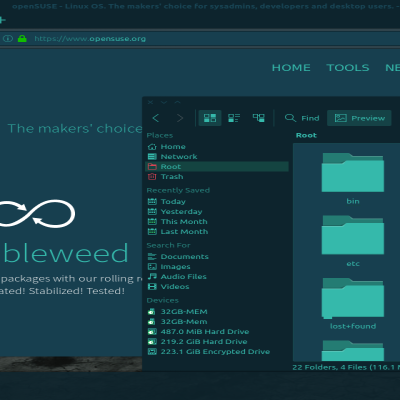The height and width of the screenshot is (400, 400).
Task: Open Network in Places panel
Action: [217, 157]
